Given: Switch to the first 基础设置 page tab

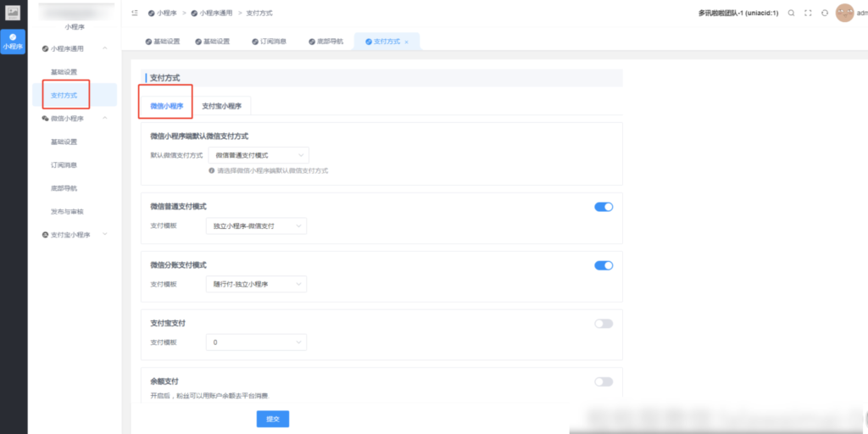Looking at the screenshot, I should (x=163, y=42).
